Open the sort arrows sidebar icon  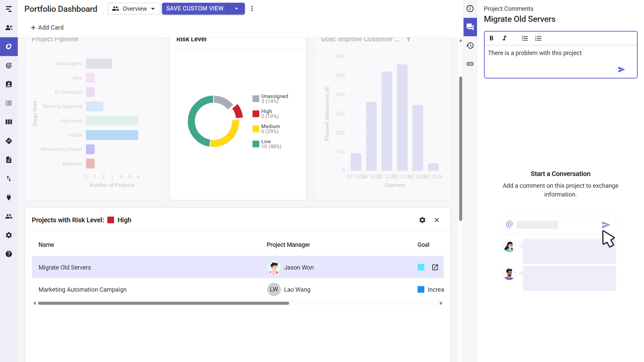(x=9, y=179)
